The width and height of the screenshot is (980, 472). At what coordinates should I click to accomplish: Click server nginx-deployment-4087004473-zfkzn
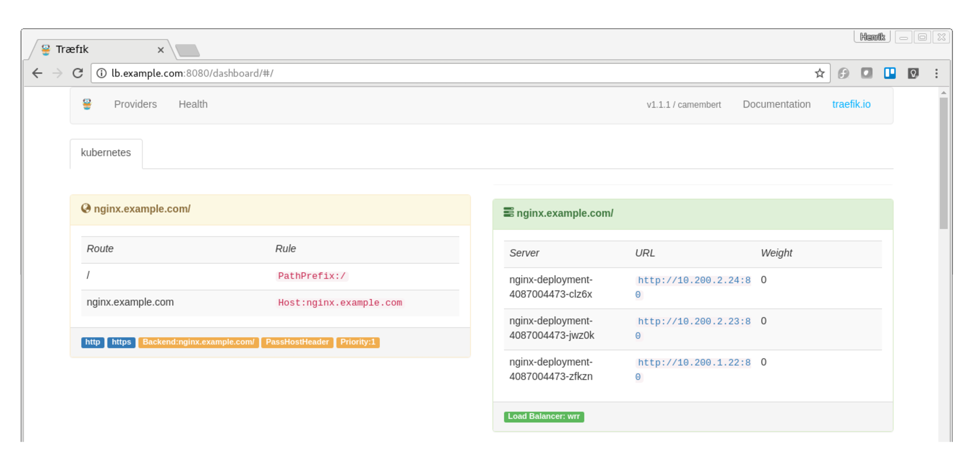point(551,369)
